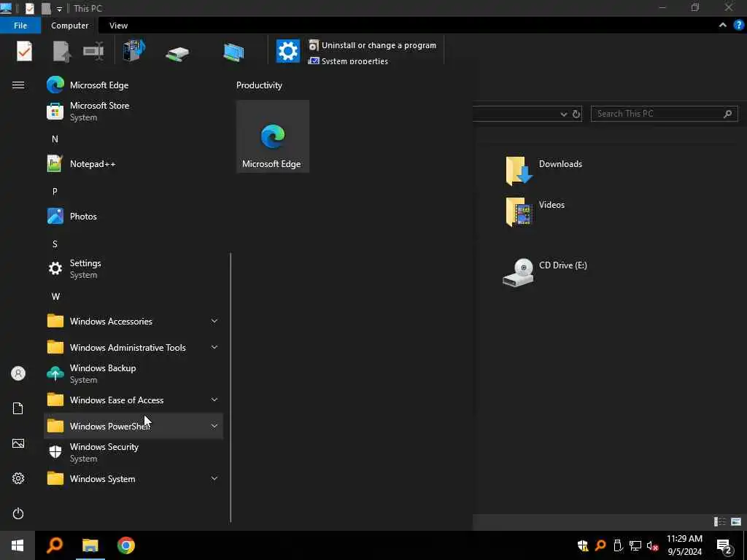Expand the Windows PowerShell folder chevron
This screenshot has height=560, width=747.
pyautogui.click(x=214, y=426)
